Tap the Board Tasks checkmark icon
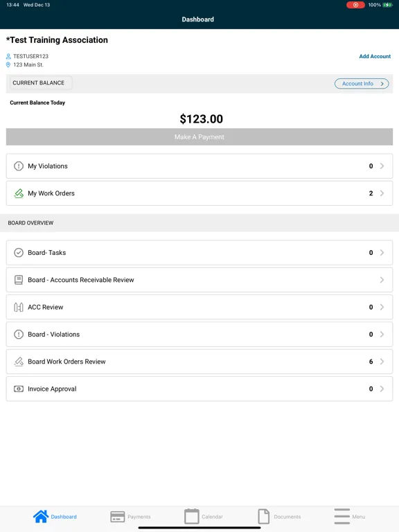399x532 pixels. (18, 252)
